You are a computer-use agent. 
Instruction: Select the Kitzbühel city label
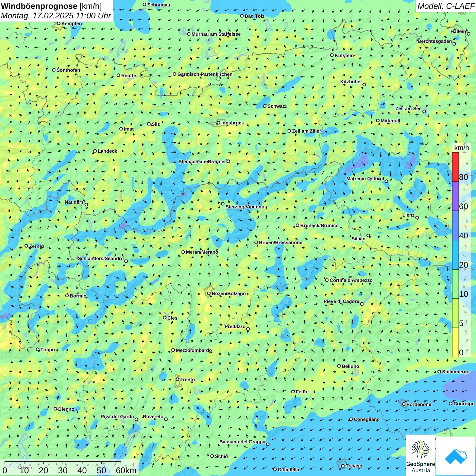click(351, 82)
